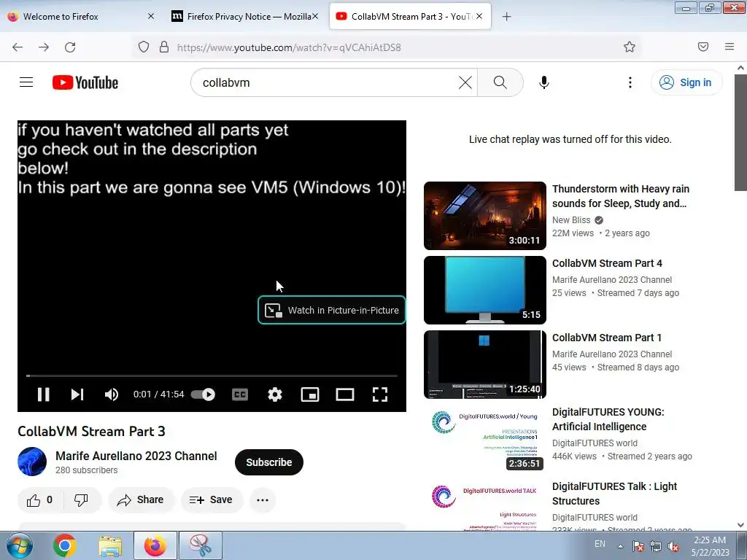This screenshot has width=747, height=560.
Task: Open player settings gear
Action: pos(275,394)
